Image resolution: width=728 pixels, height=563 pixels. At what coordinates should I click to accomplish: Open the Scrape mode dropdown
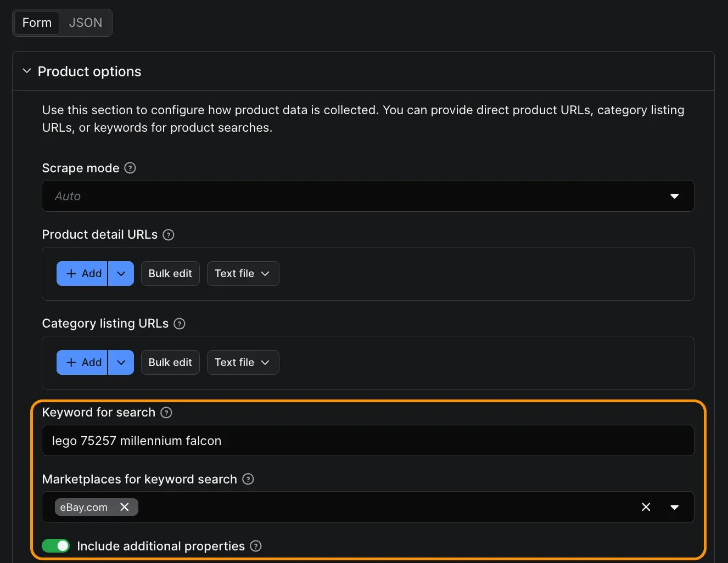pos(368,196)
